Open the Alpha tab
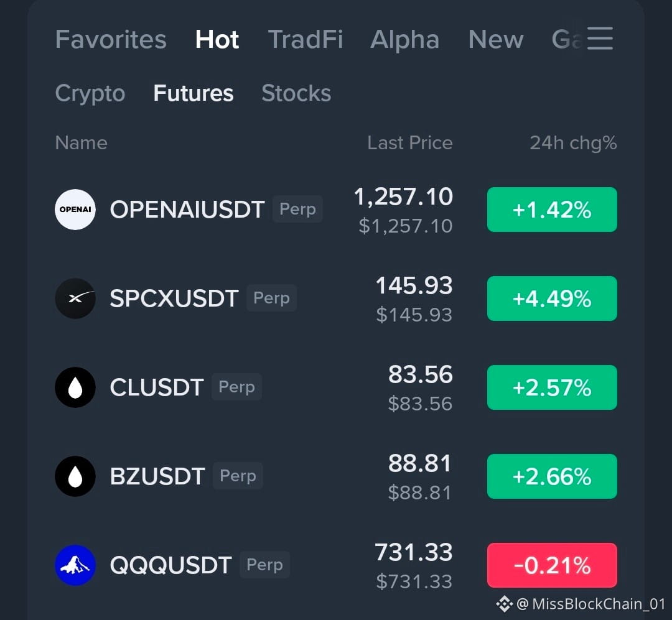Image resolution: width=672 pixels, height=620 pixels. point(404,39)
